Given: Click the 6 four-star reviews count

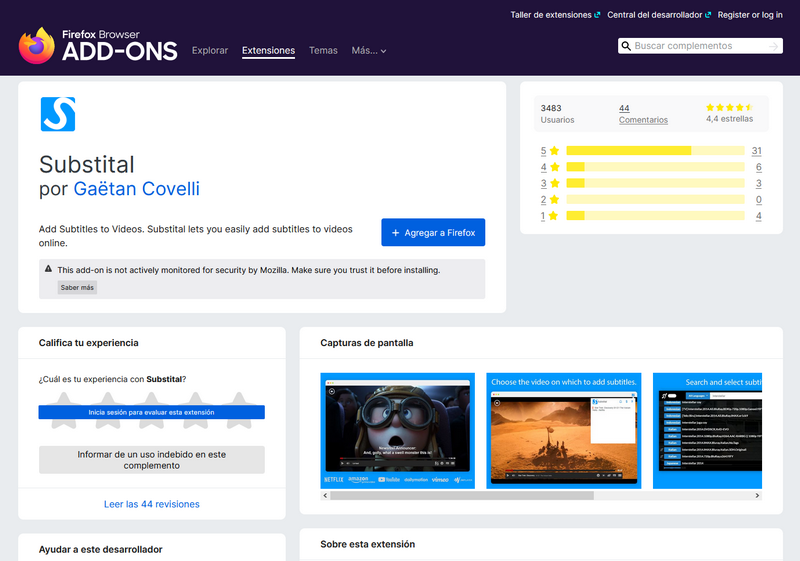Looking at the screenshot, I should 759,167.
